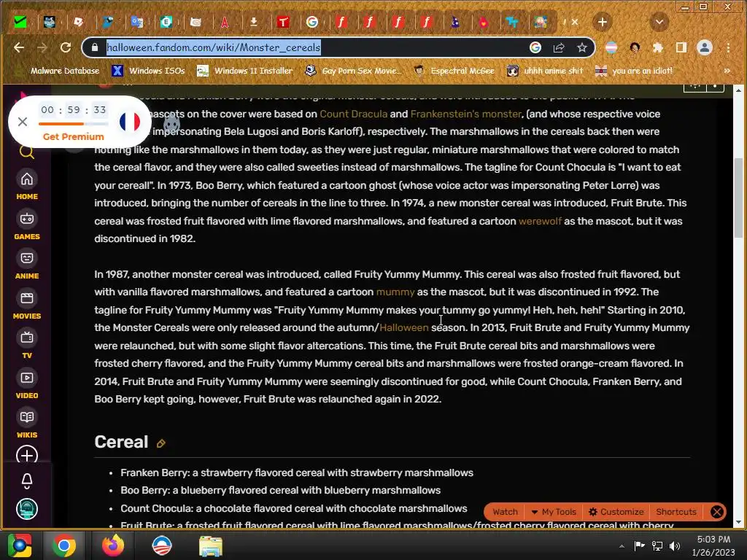Follow the Count Dracula link
The image size is (747, 560).
point(354,114)
